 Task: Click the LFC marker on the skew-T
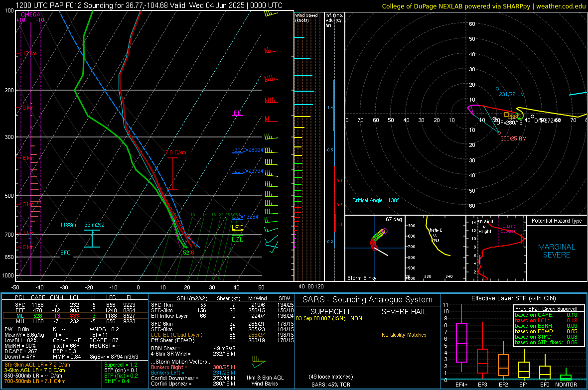point(237,227)
